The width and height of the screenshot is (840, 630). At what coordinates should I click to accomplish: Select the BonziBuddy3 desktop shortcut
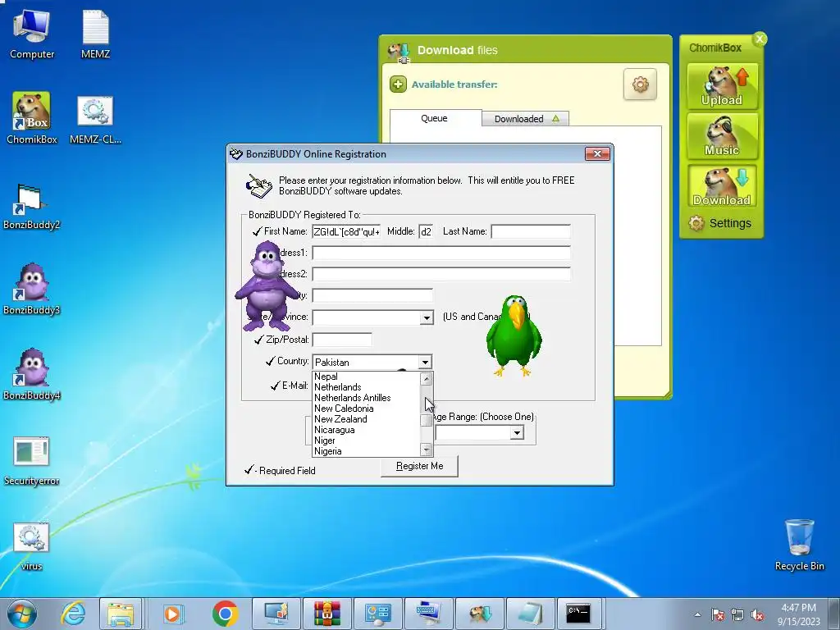tap(32, 290)
